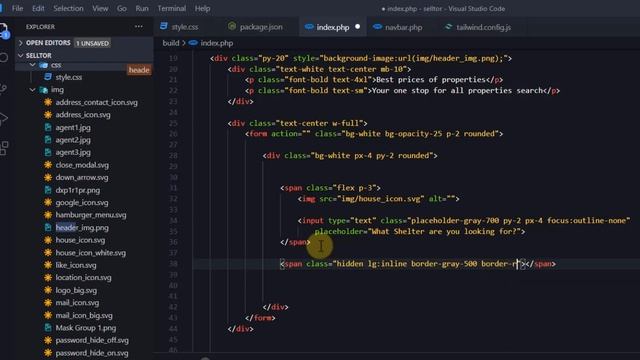Image resolution: width=640 pixels, height=360 pixels.
Task: Open the View menu
Action: click(100, 8)
